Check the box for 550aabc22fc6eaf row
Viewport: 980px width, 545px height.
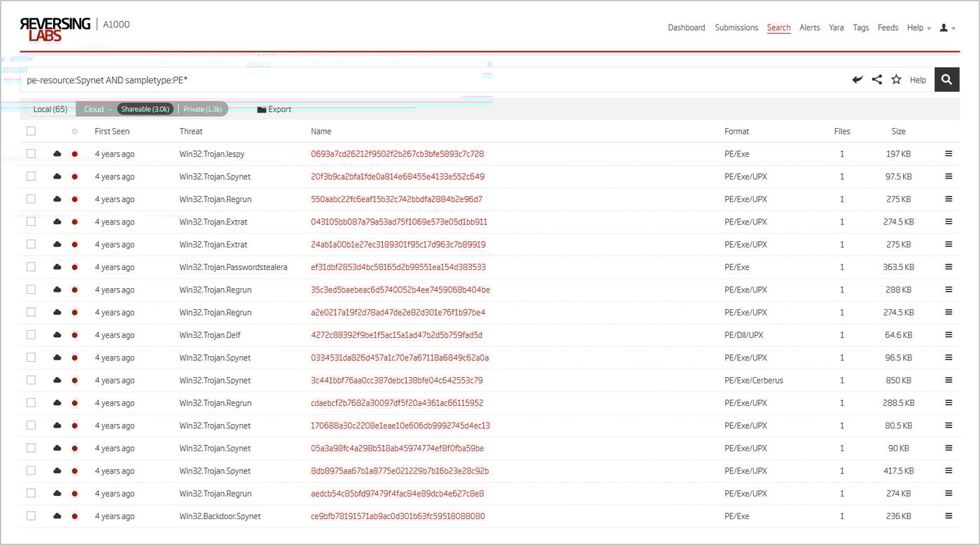click(31, 199)
